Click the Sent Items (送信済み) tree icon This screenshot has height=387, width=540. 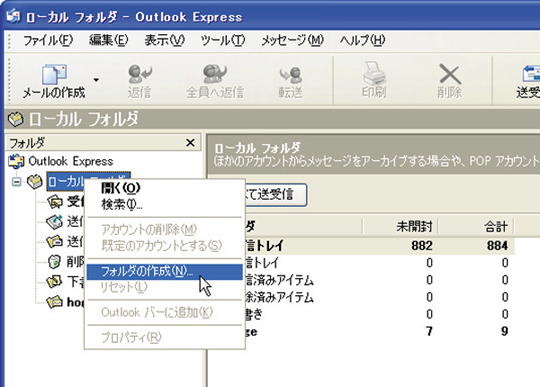(x=55, y=242)
